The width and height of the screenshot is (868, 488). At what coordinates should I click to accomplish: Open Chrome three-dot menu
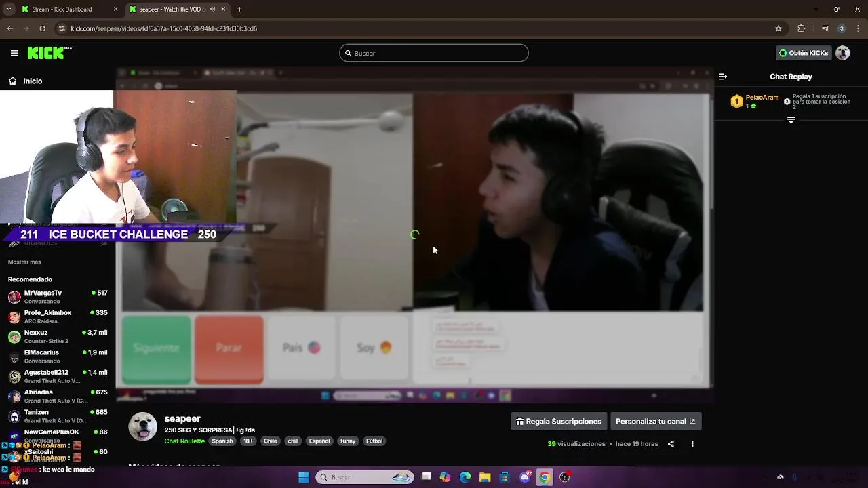coord(858,28)
